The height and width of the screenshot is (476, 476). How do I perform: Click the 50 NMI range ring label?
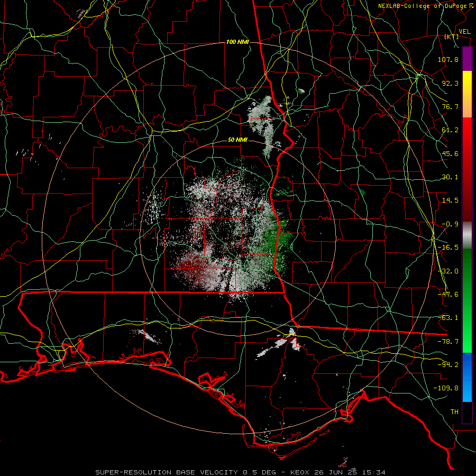[x=237, y=140]
